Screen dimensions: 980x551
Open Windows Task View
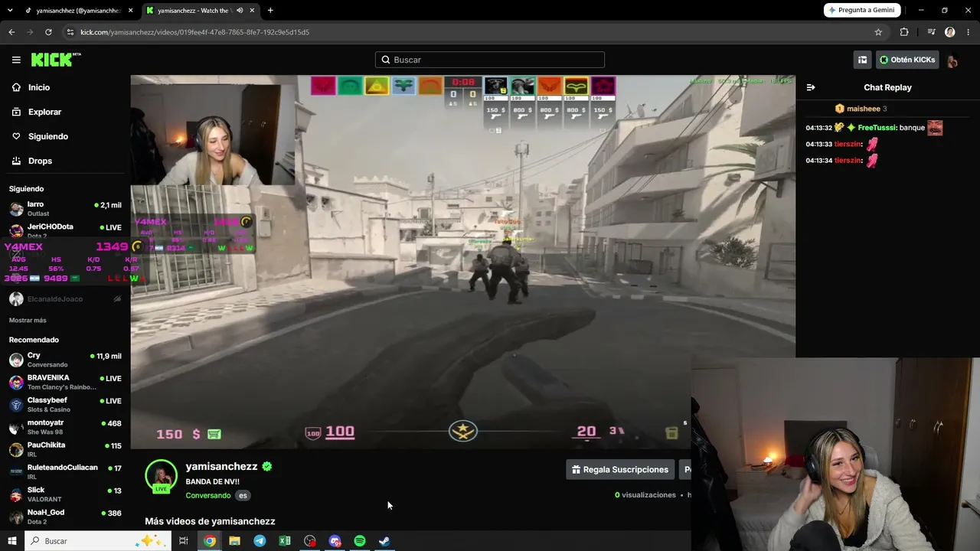[184, 541]
